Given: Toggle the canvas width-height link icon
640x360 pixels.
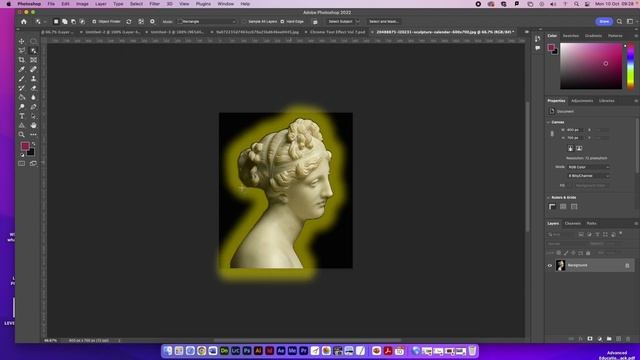Looking at the screenshot, I should (552, 133).
